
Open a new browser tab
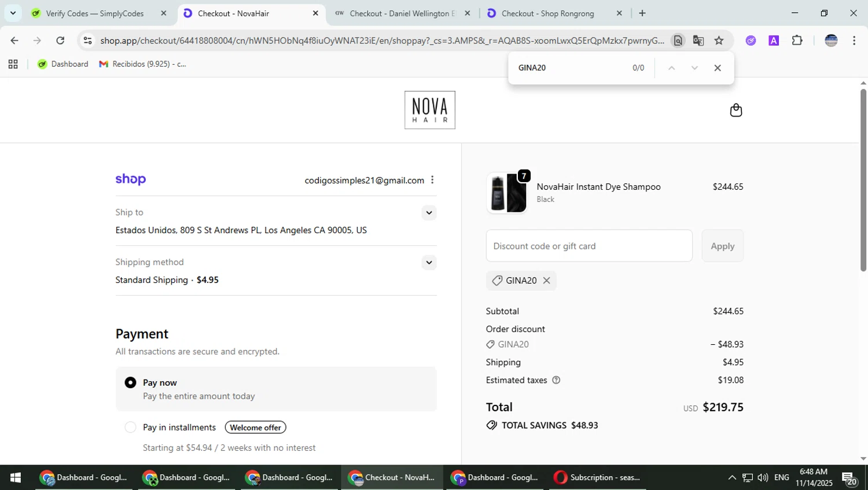click(642, 13)
